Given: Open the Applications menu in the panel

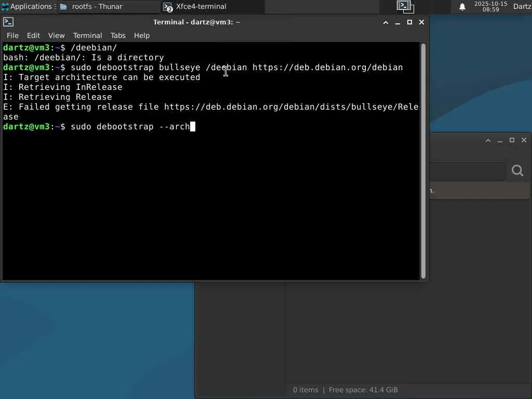Looking at the screenshot, I should point(29,6).
